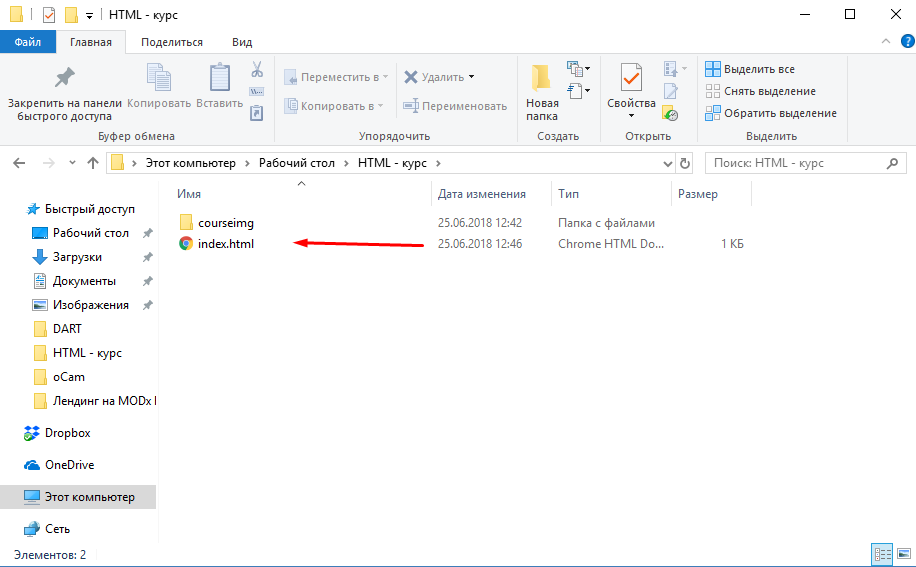
Task: Click the New item icon
Action: click(578, 69)
